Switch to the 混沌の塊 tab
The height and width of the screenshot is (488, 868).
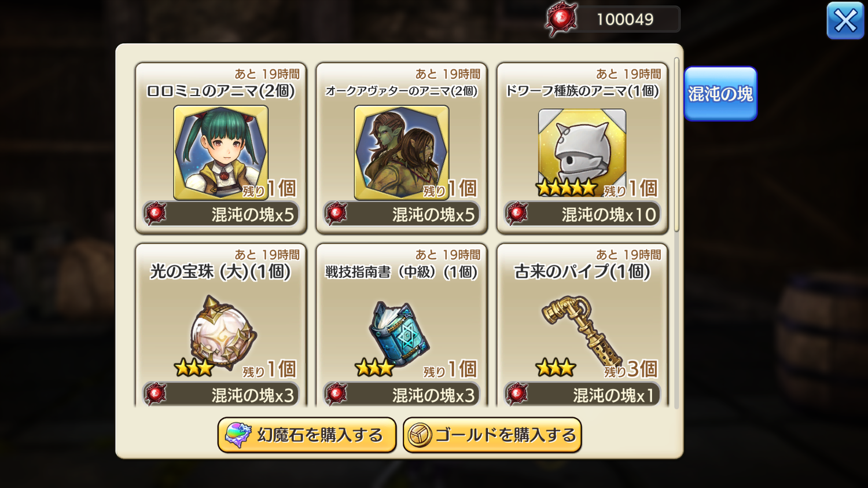pyautogui.click(x=720, y=94)
